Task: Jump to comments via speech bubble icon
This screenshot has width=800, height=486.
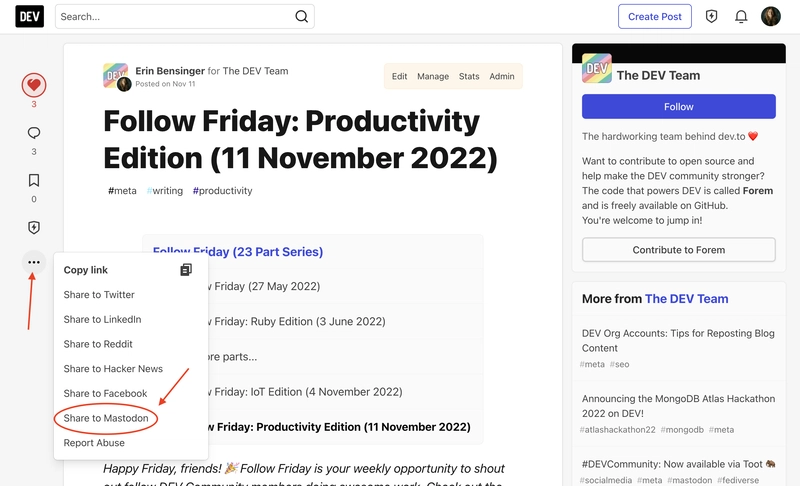Action: click(x=34, y=133)
